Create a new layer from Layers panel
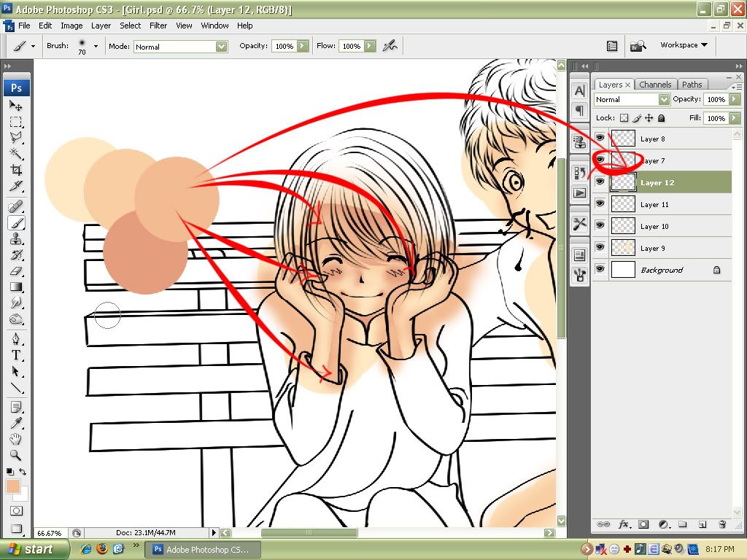747x560 pixels. 702,524
